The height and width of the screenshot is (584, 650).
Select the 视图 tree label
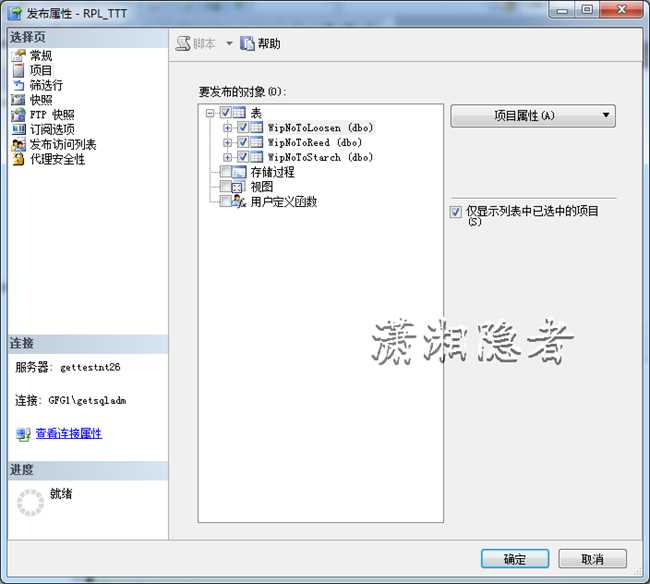click(262, 187)
